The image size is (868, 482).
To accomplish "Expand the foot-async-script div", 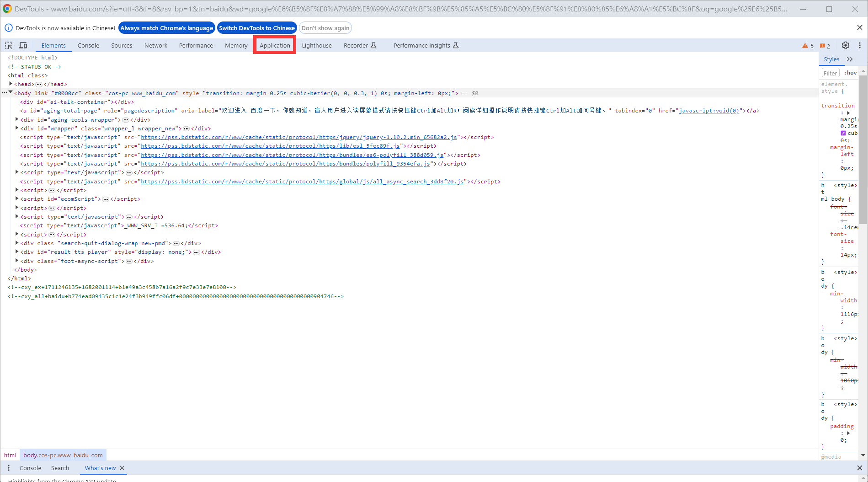I will 17,261.
